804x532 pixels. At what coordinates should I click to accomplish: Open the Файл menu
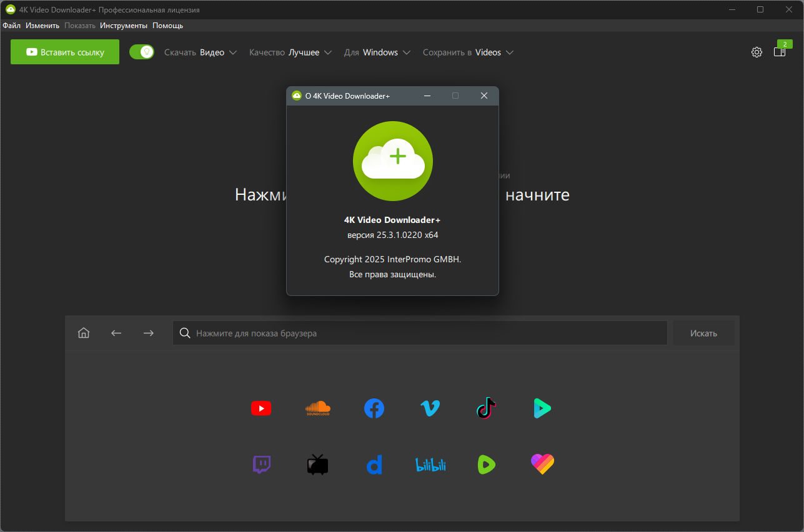click(x=11, y=26)
